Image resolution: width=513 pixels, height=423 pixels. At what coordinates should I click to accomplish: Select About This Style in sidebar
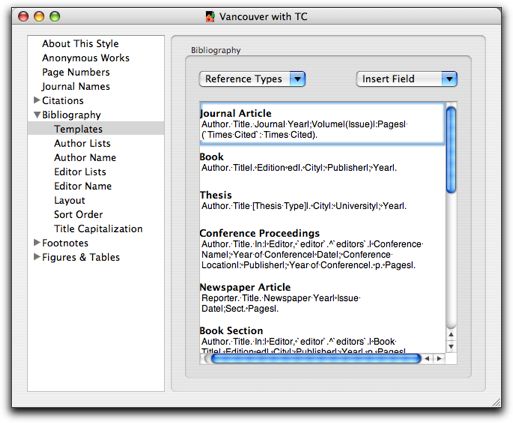(x=80, y=44)
